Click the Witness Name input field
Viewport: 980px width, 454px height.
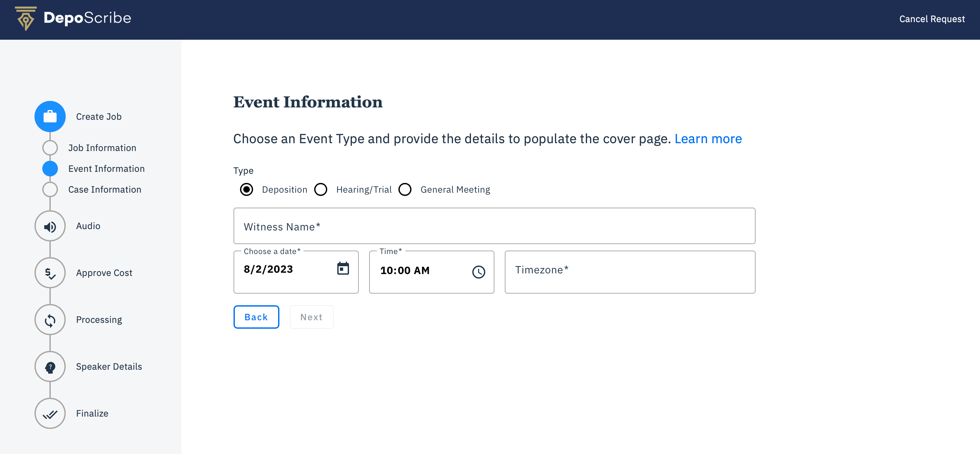point(494,226)
